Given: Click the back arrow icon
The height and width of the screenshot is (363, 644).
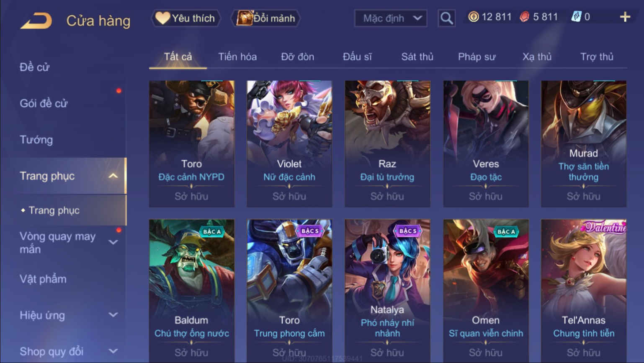Looking at the screenshot, I should (x=36, y=21).
